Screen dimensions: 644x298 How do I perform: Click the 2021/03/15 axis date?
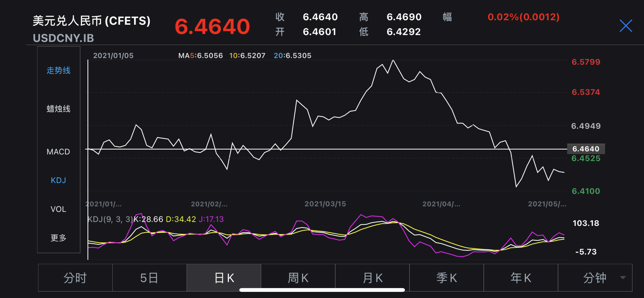[x=325, y=204]
